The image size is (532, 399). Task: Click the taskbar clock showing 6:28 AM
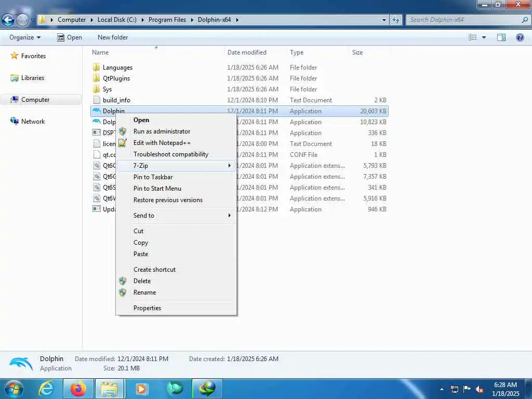pos(506,385)
